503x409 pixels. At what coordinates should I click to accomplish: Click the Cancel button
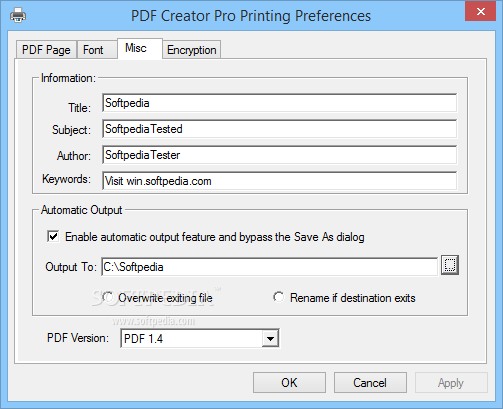370,383
